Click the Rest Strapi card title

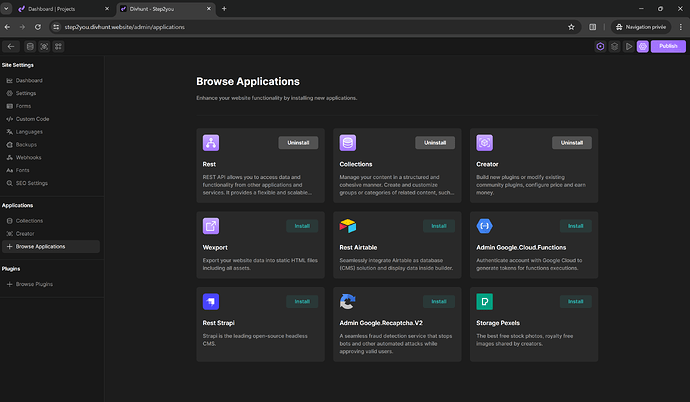click(x=218, y=323)
